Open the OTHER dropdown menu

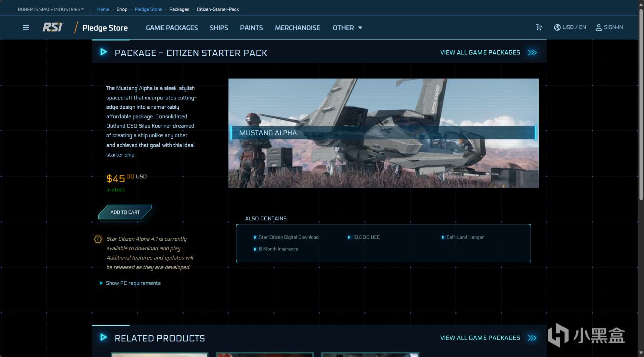[347, 28]
